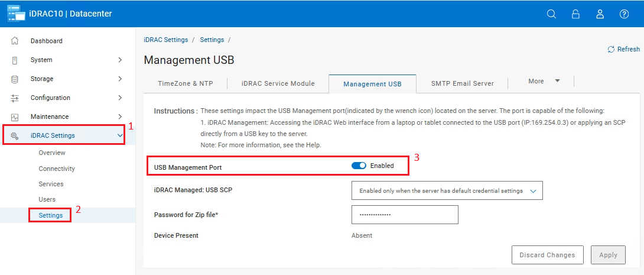
Task: Follow the Settings breadcrumb link
Action: tap(212, 40)
